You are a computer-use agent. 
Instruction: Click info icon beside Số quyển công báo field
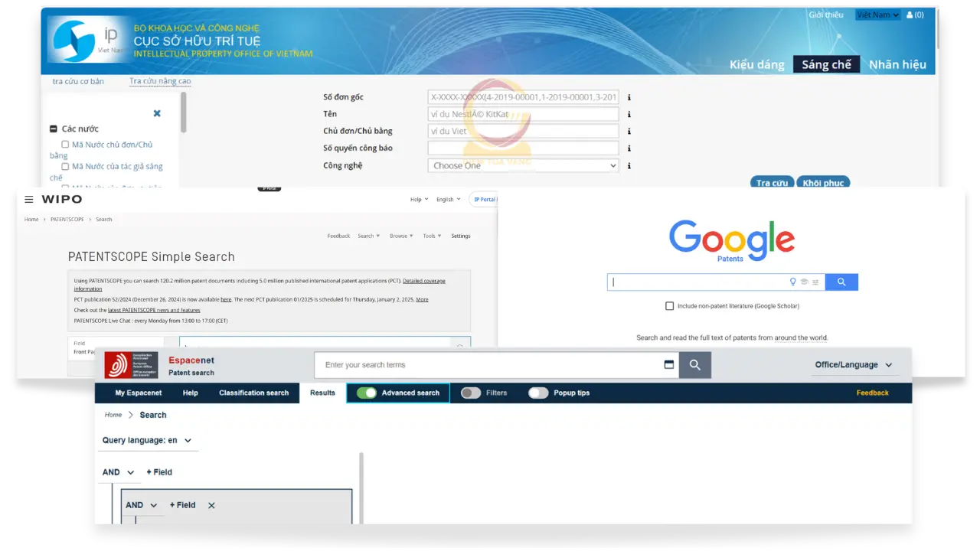pyautogui.click(x=629, y=148)
